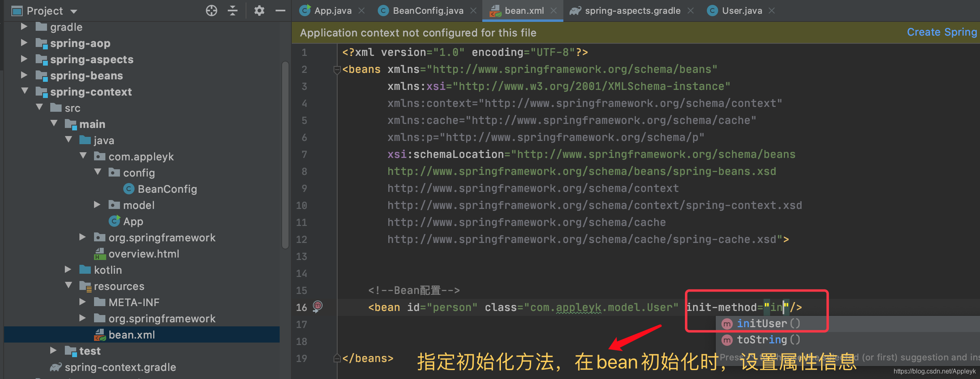Click the Collapse All icon in Project panel

click(x=233, y=11)
